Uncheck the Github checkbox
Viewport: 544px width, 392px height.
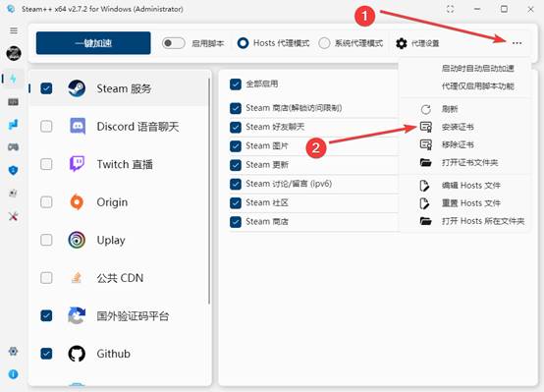(x=46, y=354)
